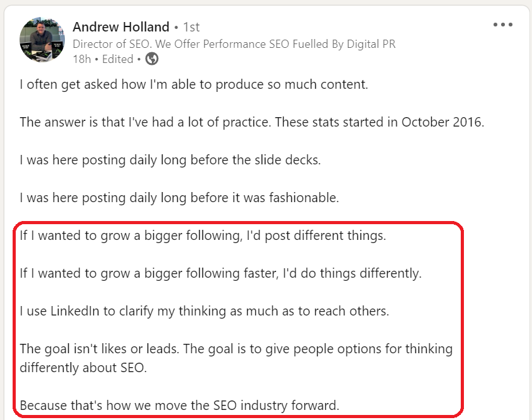Click the Edited label beside timestamp
This screenshot has width=532, height=420.
coord(117,59)
